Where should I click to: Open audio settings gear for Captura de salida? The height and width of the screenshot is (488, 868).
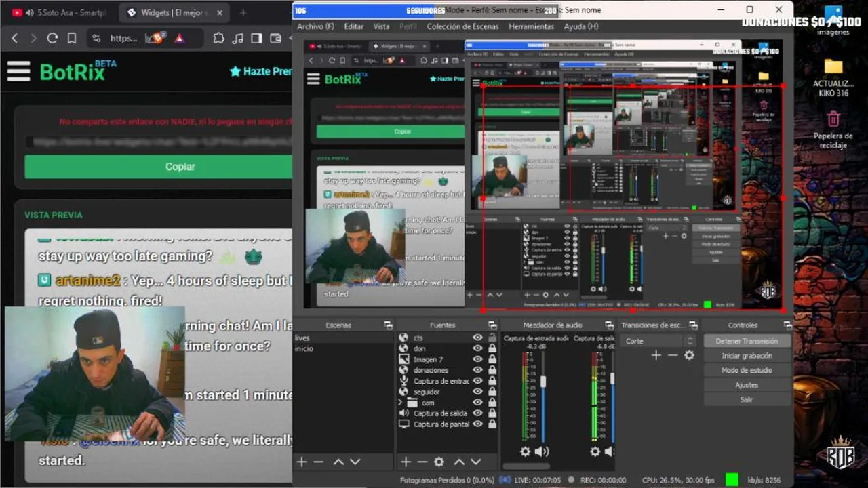tap(595, 451)
